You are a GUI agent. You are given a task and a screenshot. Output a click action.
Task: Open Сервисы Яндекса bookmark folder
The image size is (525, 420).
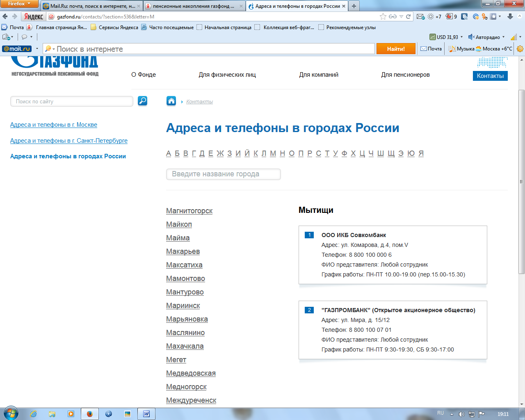click(x=114, y=27)
